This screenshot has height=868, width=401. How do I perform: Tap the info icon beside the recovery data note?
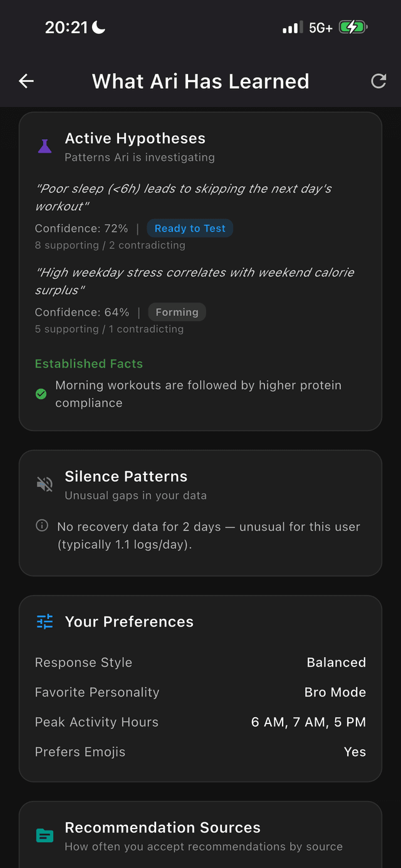point(41,526)
